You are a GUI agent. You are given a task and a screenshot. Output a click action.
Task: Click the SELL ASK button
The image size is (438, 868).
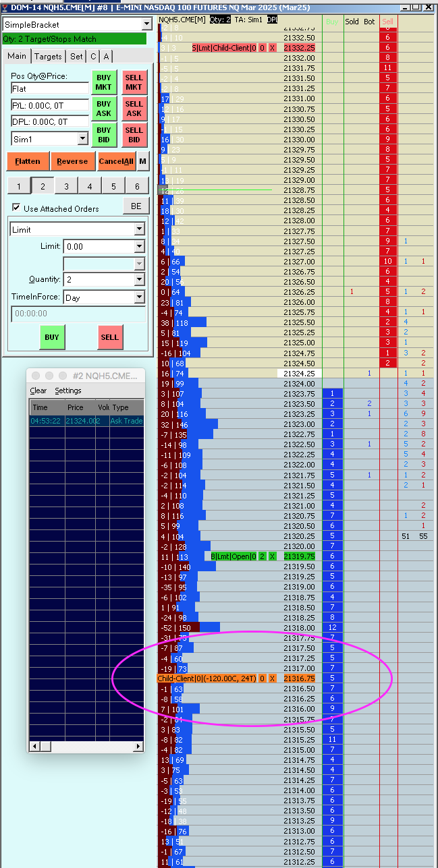click(134, 109)
